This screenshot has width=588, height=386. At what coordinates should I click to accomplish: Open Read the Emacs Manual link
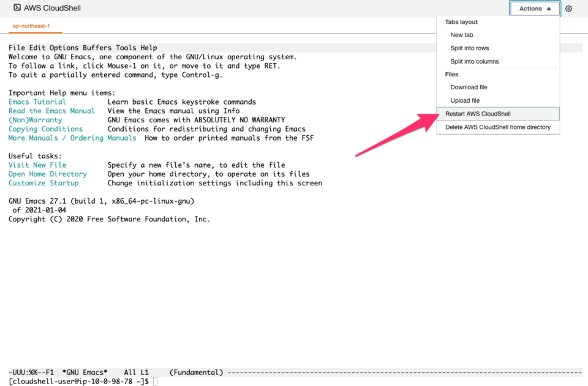(x=51, y=111)
